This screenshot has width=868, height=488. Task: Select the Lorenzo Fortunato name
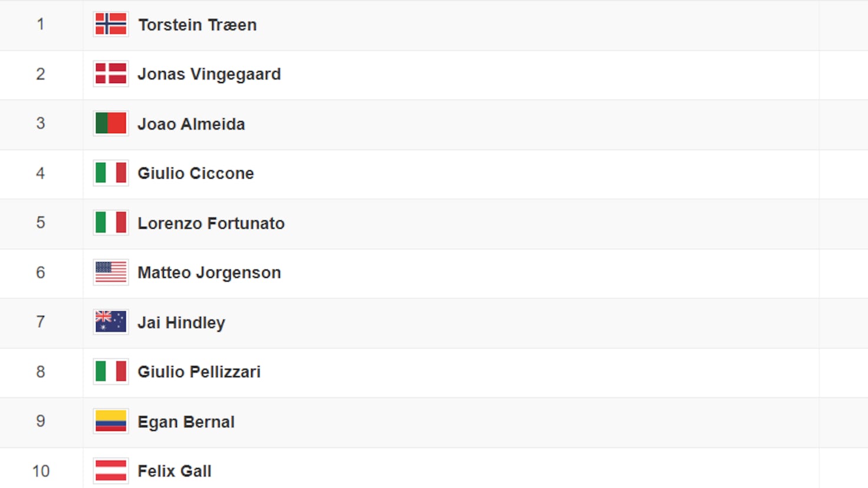tap(211, 223)
